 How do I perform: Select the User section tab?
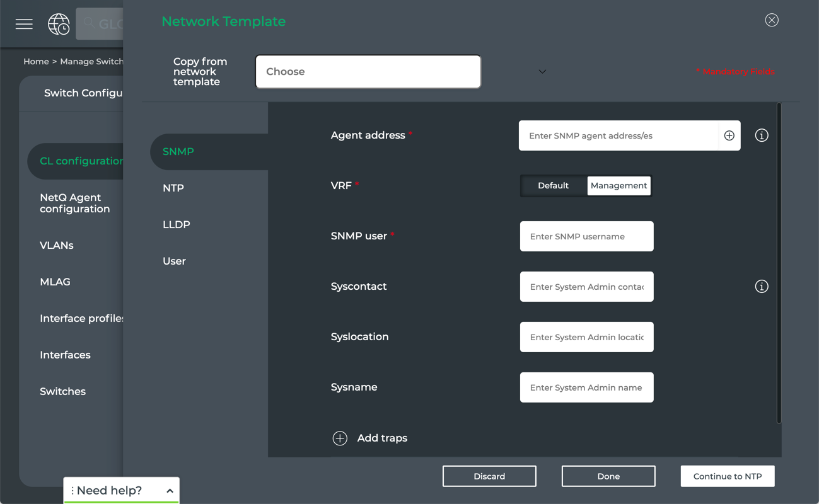pyautogui.click(x=174, y=261)
